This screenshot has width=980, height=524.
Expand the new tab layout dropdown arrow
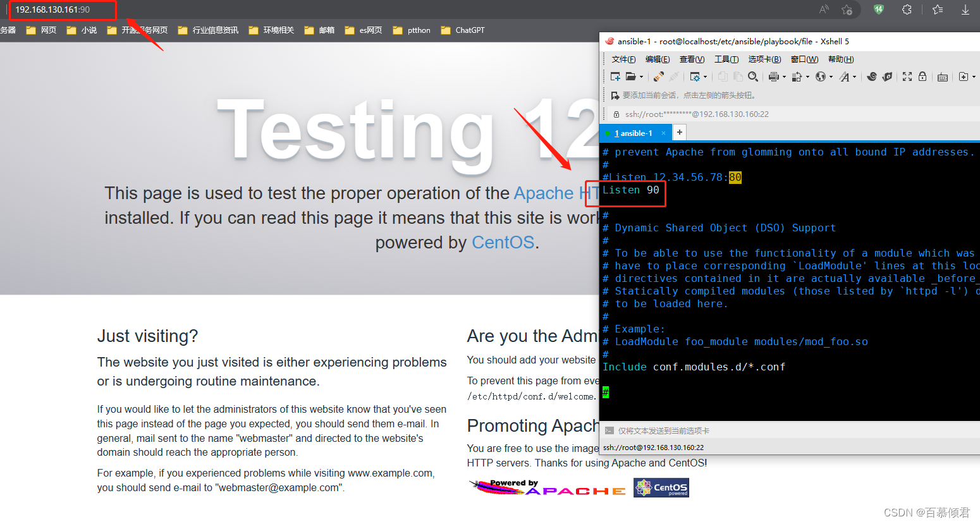coord(974,77)
